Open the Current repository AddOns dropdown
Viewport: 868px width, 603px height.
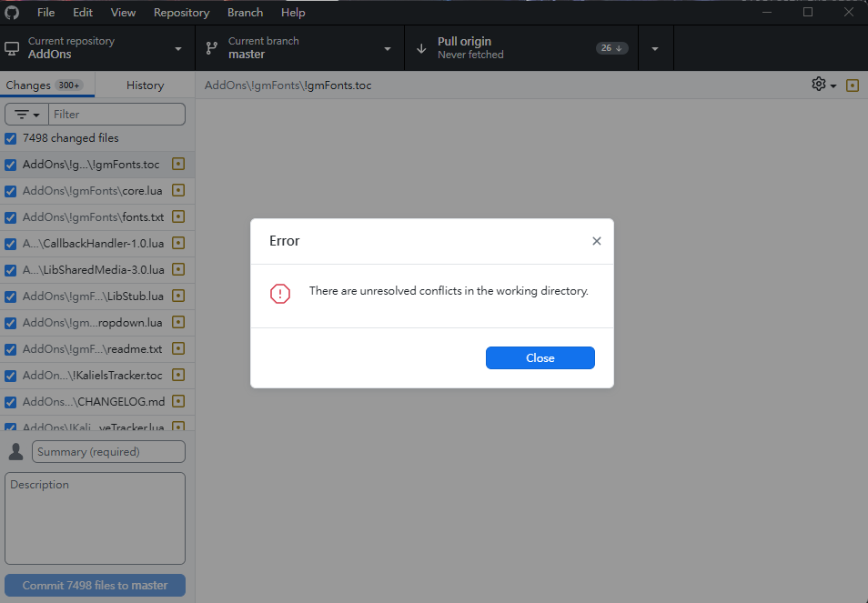click(x=97, y=48)
